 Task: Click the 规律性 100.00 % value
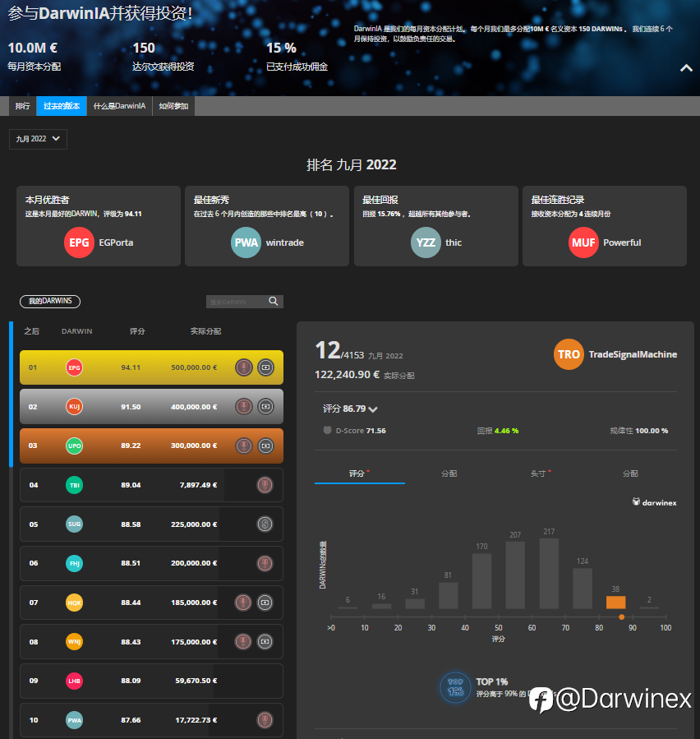pyautogui.click(x=638, y=431)
